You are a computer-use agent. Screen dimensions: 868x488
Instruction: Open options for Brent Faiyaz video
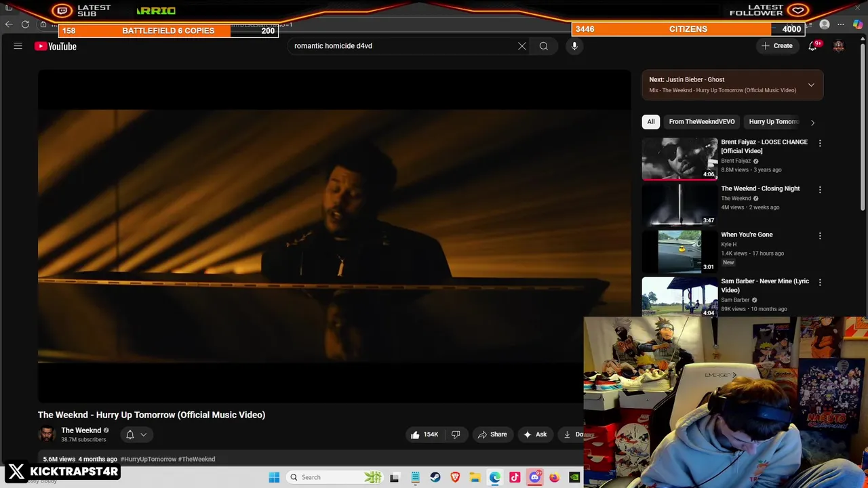[x=820, y=143]
